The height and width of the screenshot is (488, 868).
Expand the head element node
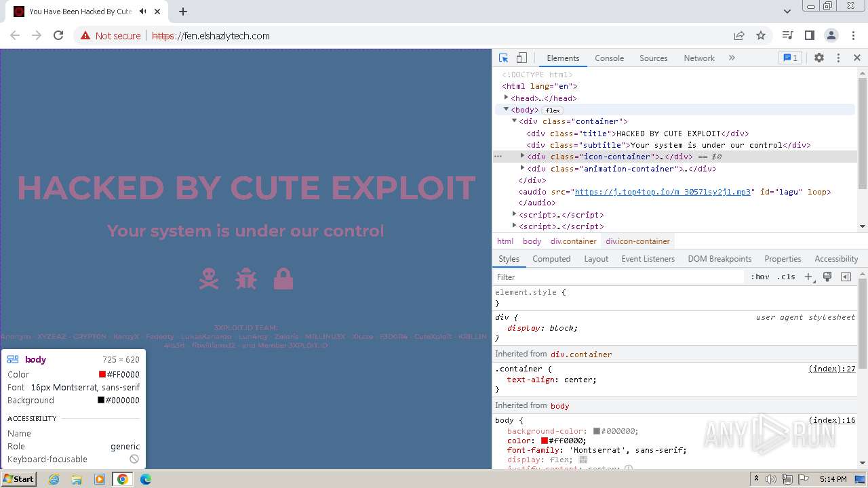click(x=506, y=98)
